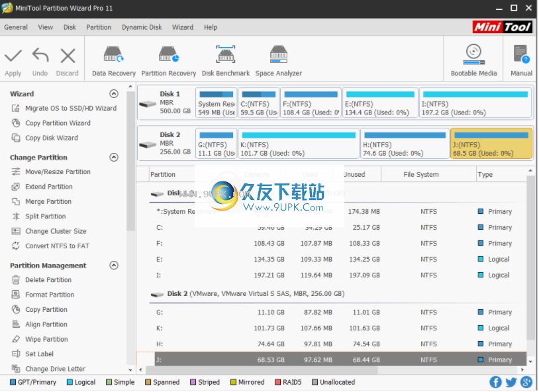Select the System Reserved partition block

217,103
